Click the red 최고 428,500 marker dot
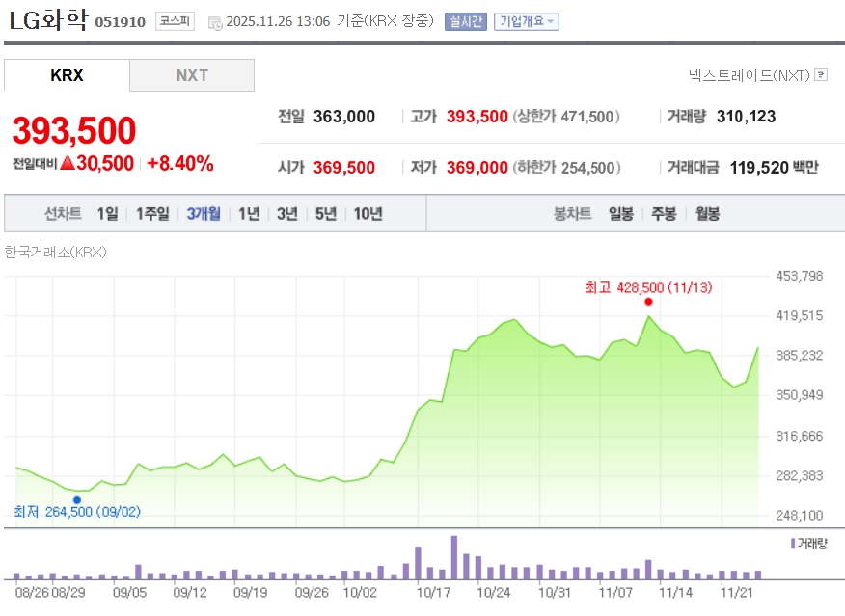The height and width of the screenshot is (616, 845). coord(648,302)
